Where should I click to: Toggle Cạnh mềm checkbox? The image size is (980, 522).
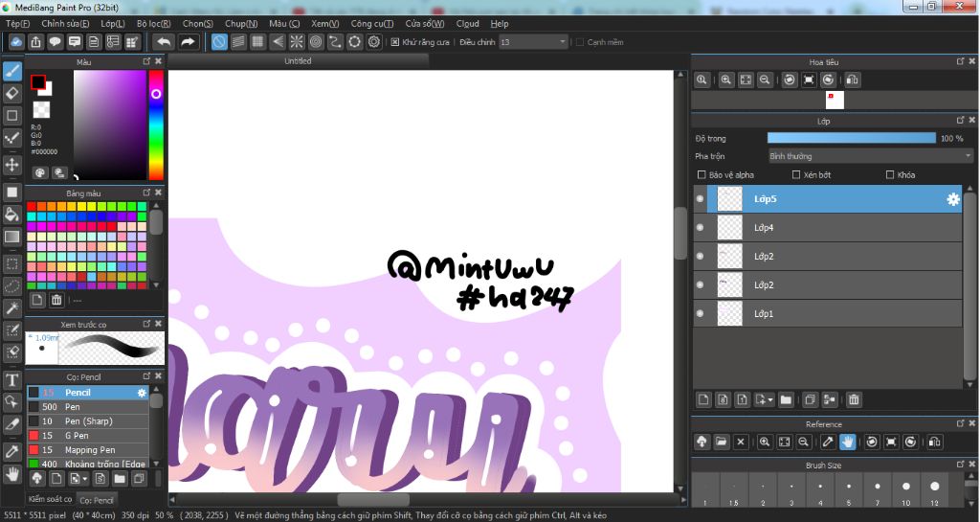tap(579, 42)
